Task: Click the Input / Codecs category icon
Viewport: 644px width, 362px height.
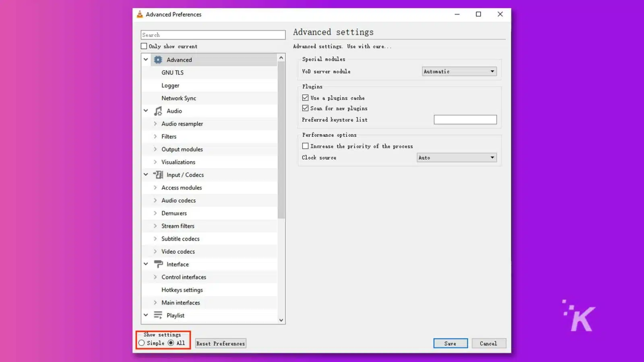Action: click(158, 175)
